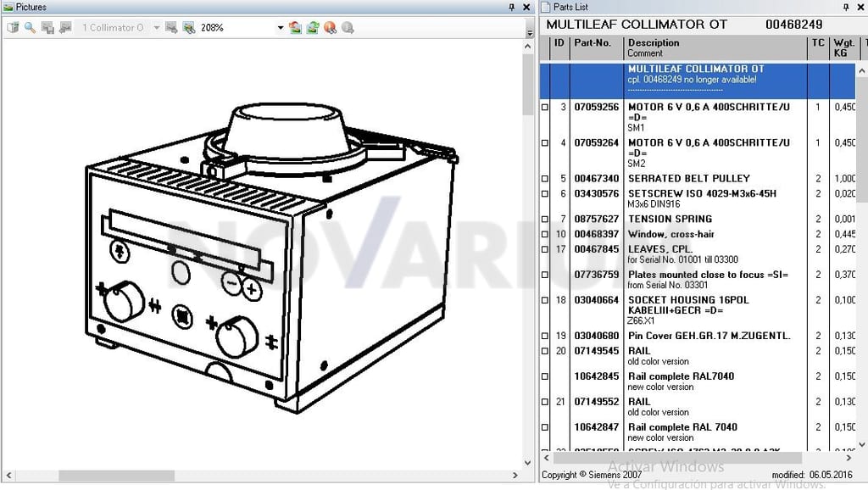Click 'modified: 06.05.2016' status text
The width and height of the screenshot is (868, 490).
tap(811, 475)
